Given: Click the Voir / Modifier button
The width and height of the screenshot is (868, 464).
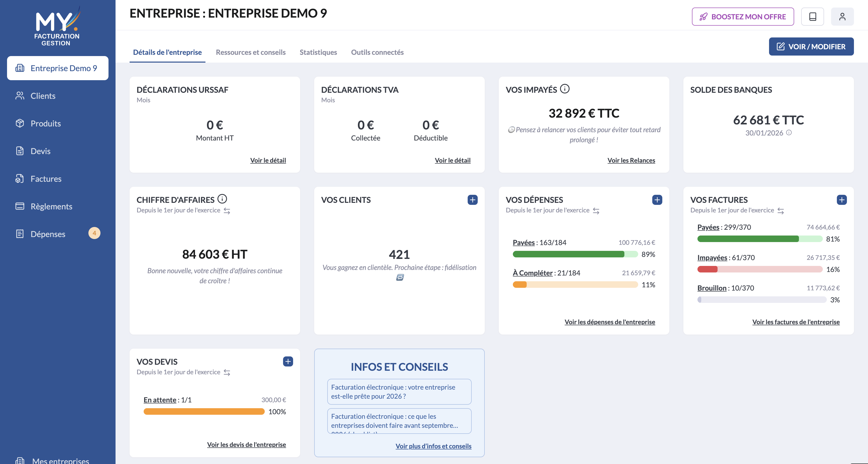Looking at the screenshot, I should pyautogui.click(x=811, y=47).
